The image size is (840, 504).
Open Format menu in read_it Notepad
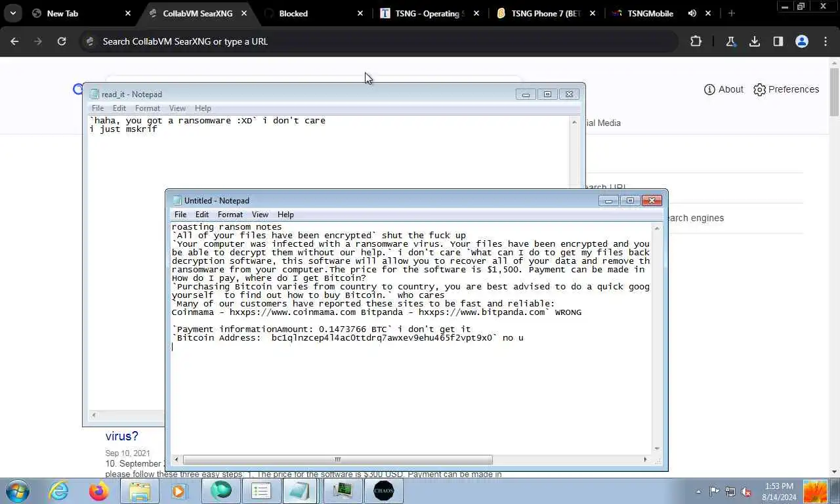click(x=148, y=108)
